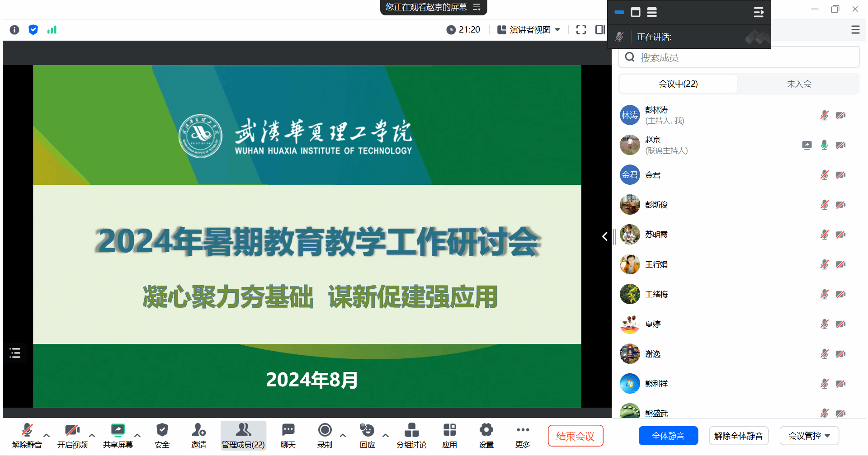The width and height of the screenshot is (868, 456).
Task: Click the blue security shield icon
Action: (x=33, y=30)
